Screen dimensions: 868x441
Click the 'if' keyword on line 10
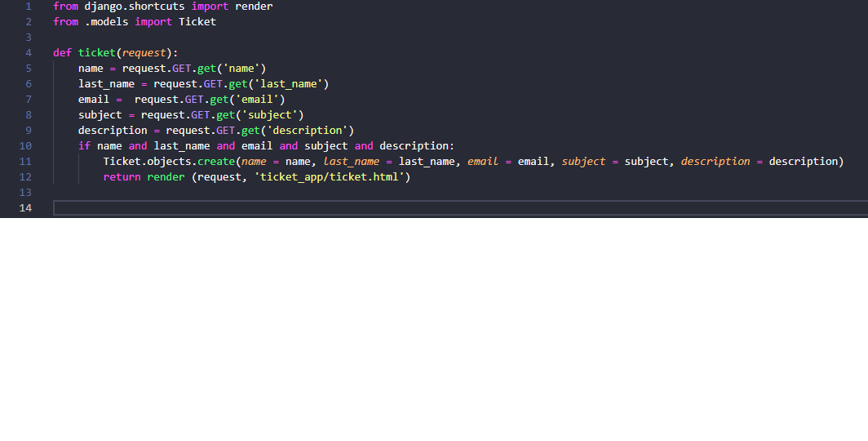[x=84, y=146]
